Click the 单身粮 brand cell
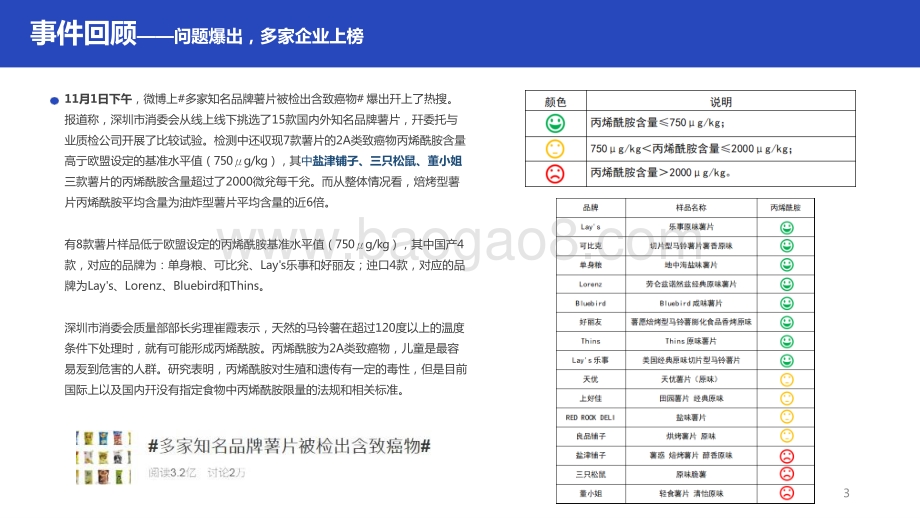920x518 pixels. pos(590,265)
